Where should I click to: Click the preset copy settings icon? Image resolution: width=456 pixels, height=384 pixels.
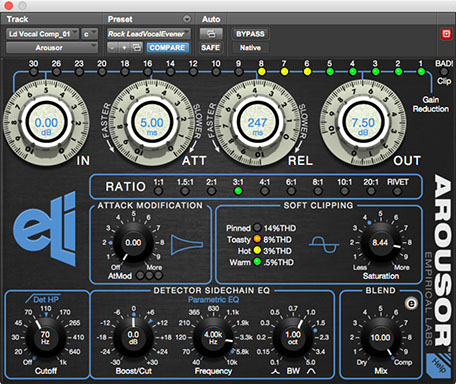137,48
